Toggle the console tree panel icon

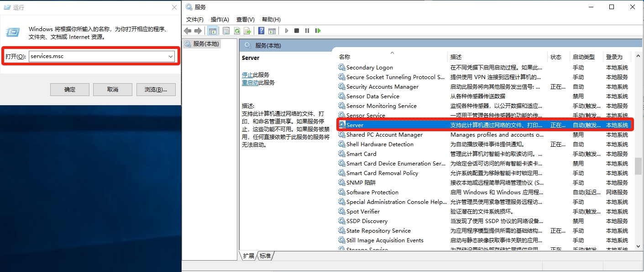[213, 31]
